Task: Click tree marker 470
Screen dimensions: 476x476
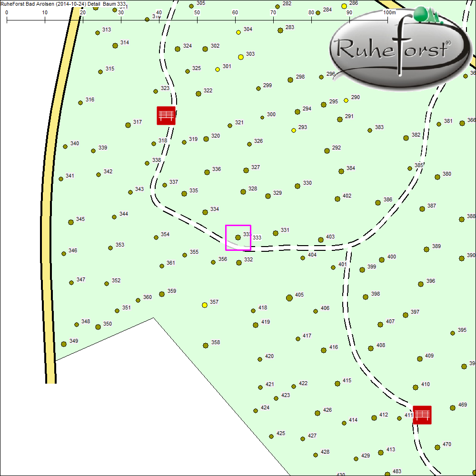Action: [x=437, y=447]
